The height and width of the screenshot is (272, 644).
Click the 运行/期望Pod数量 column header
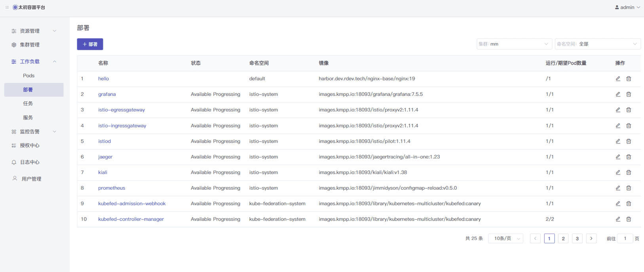(x=566, y=63)
